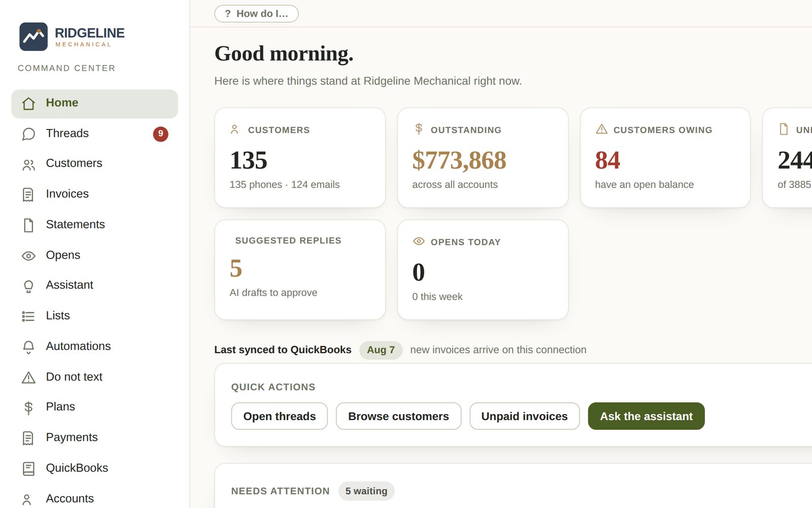Click the Plans sidebar label
The width and height of the screenshot is (812, 508).
pos(60,407)
